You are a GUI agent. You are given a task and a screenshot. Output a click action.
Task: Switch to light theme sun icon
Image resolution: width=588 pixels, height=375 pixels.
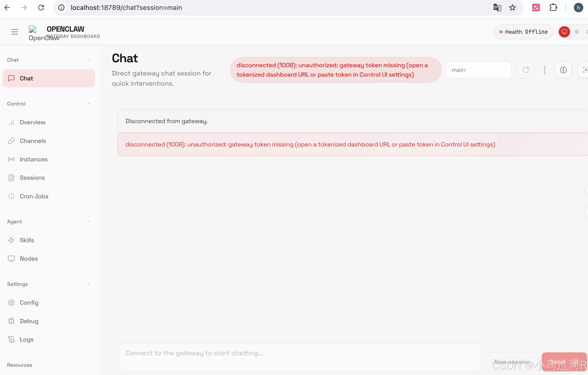(x=577, y=32)
